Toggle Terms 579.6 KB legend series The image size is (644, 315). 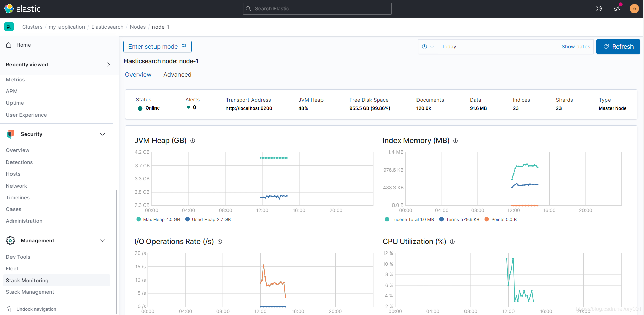(x=459, y=219)
